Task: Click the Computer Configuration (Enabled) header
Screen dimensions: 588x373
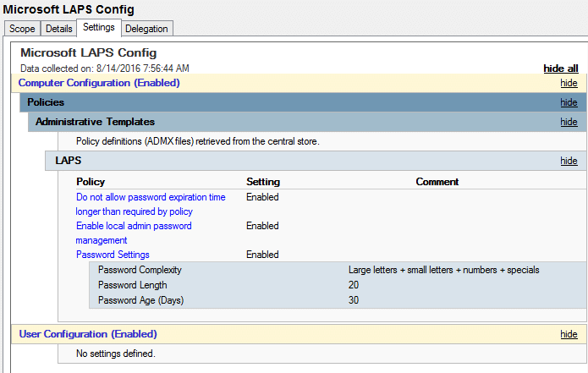Action: (99, 83)
